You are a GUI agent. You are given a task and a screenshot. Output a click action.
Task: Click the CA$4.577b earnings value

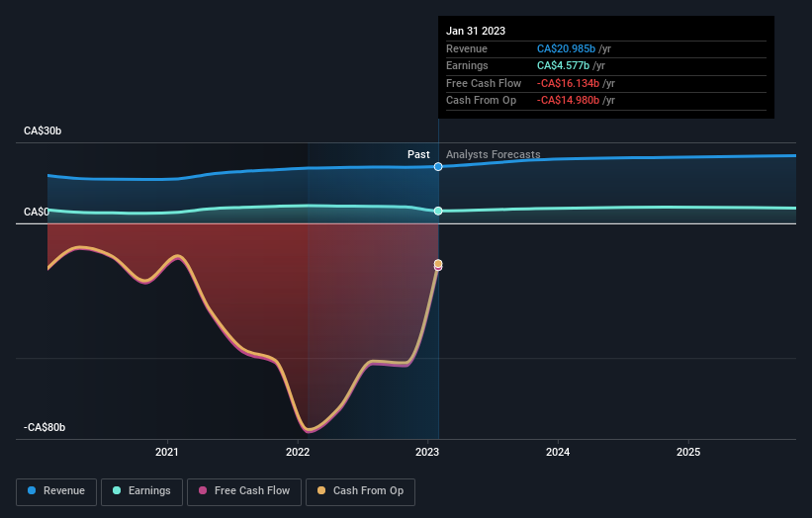point(563,65)
